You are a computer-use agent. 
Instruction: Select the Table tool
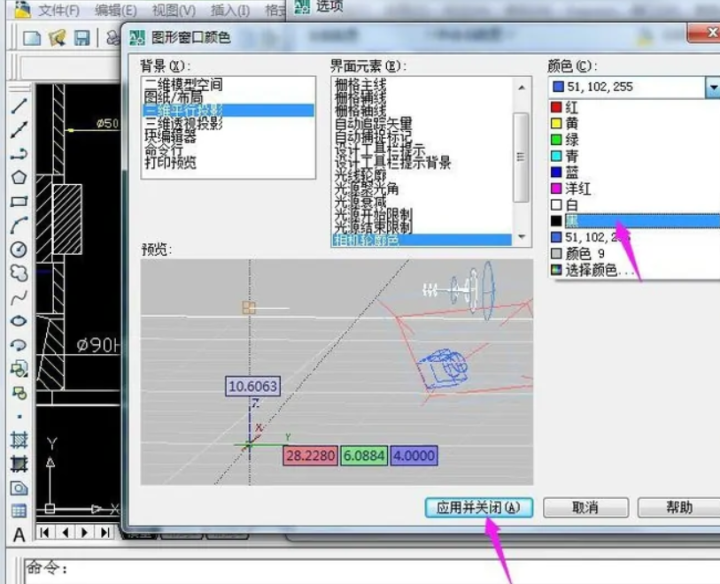pos(19,511)
